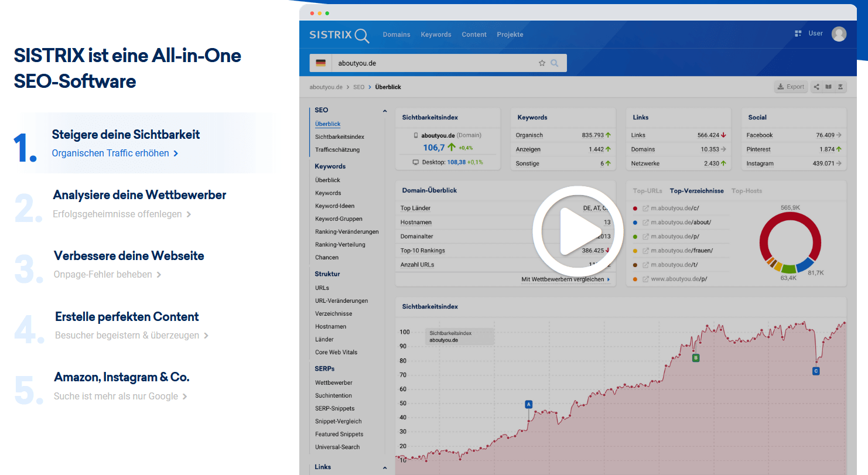868x475 pixels.
Task: Click the chart legend Sichtbarkeitsindex aboutyou.de
Action: tap(460, 336)
